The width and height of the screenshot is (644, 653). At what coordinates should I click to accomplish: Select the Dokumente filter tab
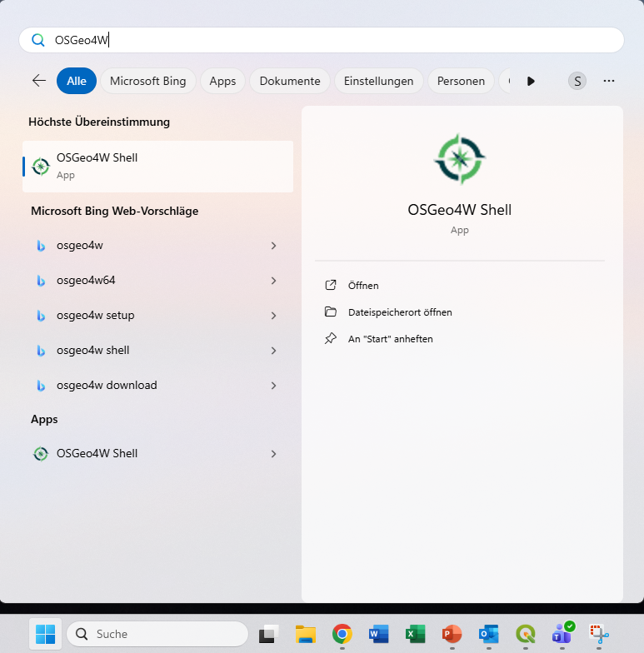[x=289, y=81]
